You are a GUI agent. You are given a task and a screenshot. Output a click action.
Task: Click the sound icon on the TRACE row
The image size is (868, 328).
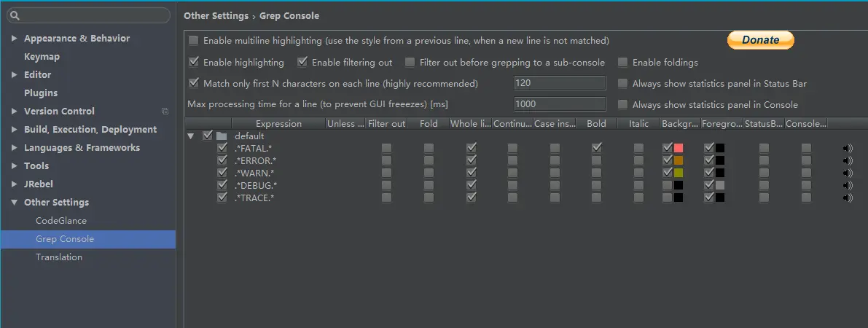click(x=848, y=198)
